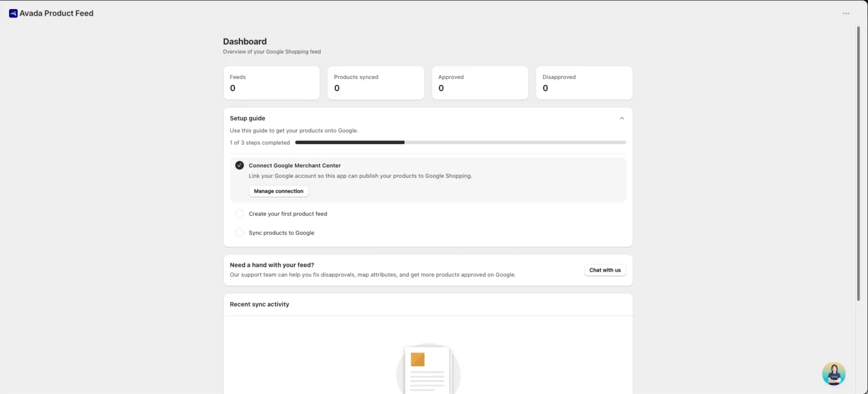Image resolution: width=868 pixels, height=394 pixels.
Task: Click the Need a hand with your feed? heading
Action: point(272,265)
